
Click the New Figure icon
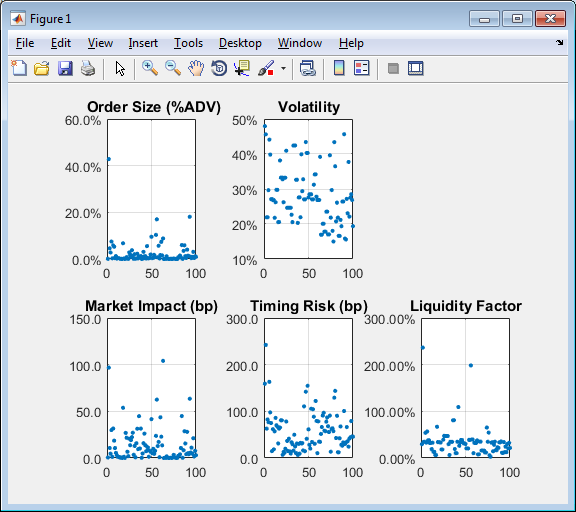[19, 68]
